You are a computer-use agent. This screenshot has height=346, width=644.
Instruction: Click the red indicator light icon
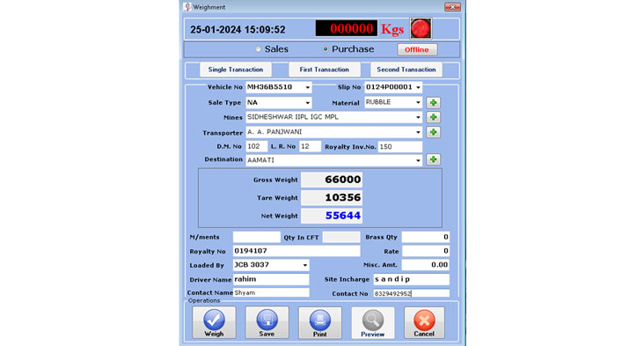coord(421,28)
